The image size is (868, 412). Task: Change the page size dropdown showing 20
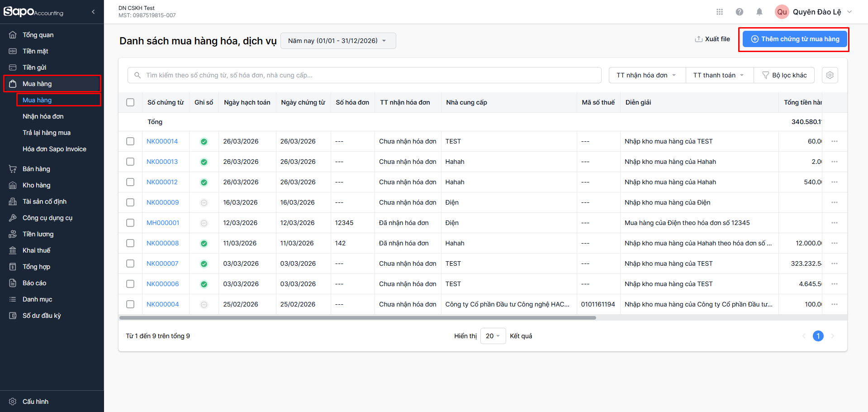[493, 336]
